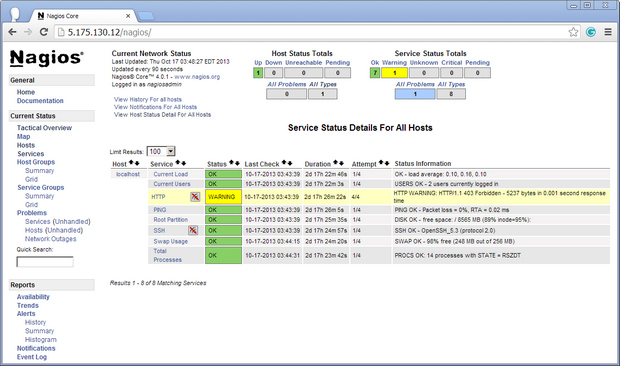Sort Service column descending with down arrow
This screenshot has height=366, width=620.
click(x=183, y=163)
